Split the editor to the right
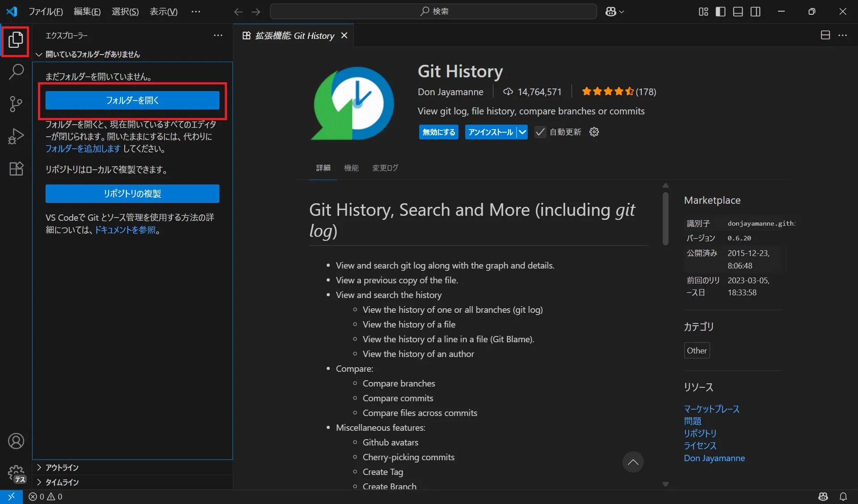 coord(825,35)
